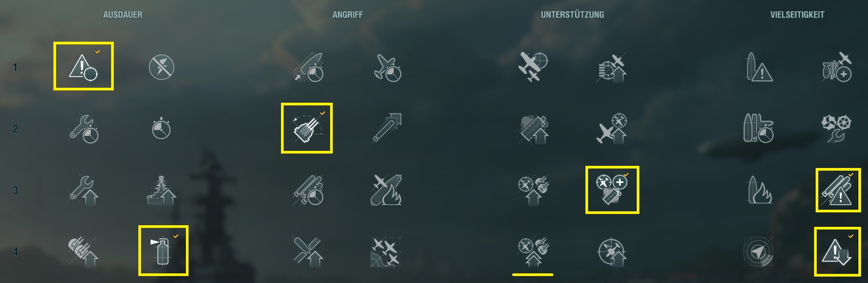Select the smoke cloud with up arrow skill
This screenshot has width=868, height=283.
pyautogui.click(x=533, y=128)
